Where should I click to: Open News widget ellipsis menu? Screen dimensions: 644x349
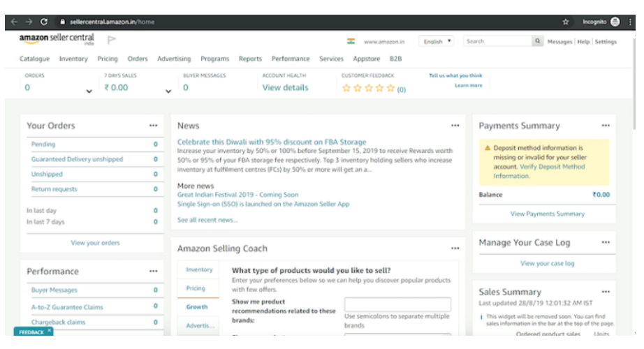tap(455, 126)
